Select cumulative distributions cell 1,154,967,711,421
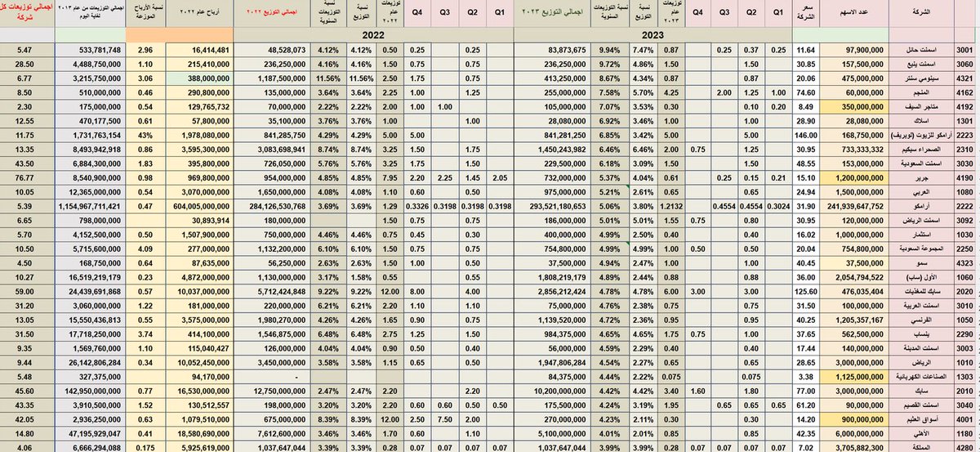This screenshot has width=980, height=452. coord(91,206)
